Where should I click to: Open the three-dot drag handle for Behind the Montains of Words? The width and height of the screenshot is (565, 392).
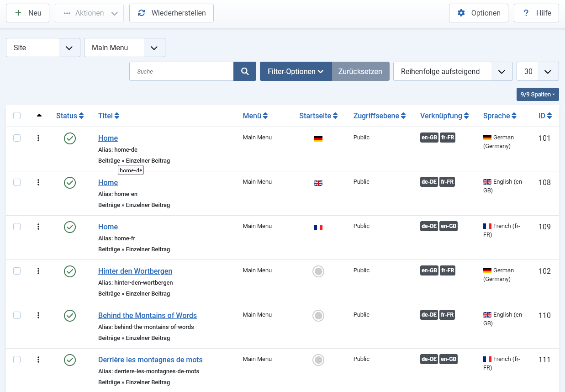38,315
